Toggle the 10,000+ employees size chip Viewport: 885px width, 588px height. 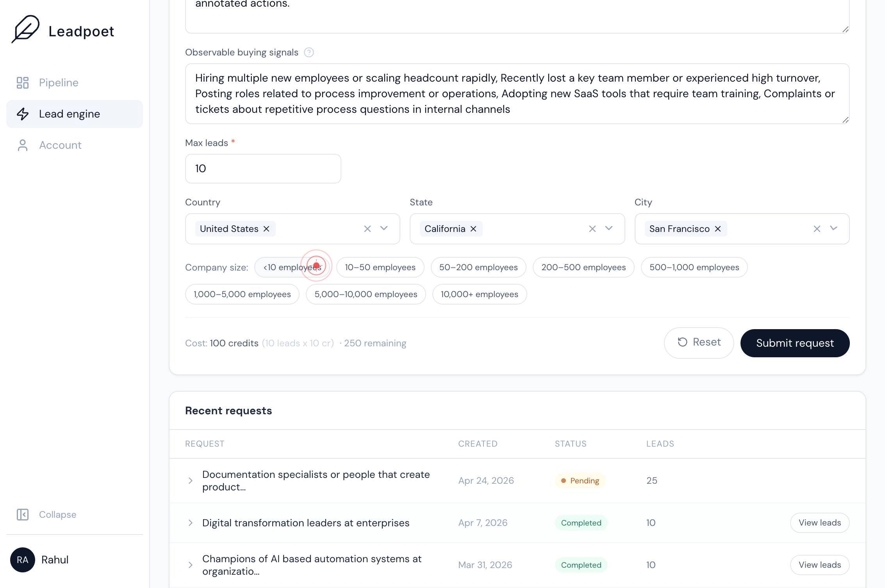[480, 294]
